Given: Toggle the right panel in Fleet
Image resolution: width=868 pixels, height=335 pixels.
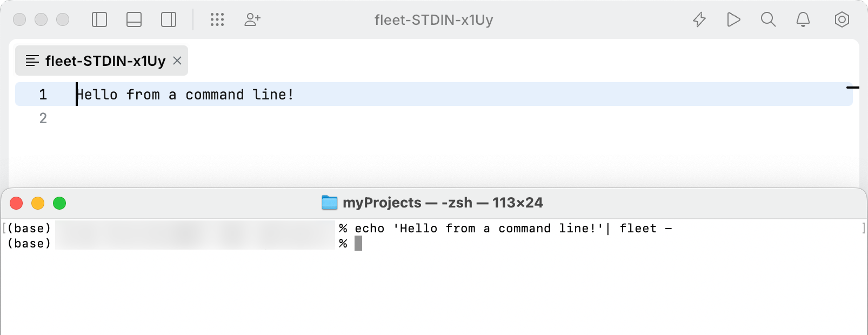Looking at the screenshot, I should tap(168, 19).
